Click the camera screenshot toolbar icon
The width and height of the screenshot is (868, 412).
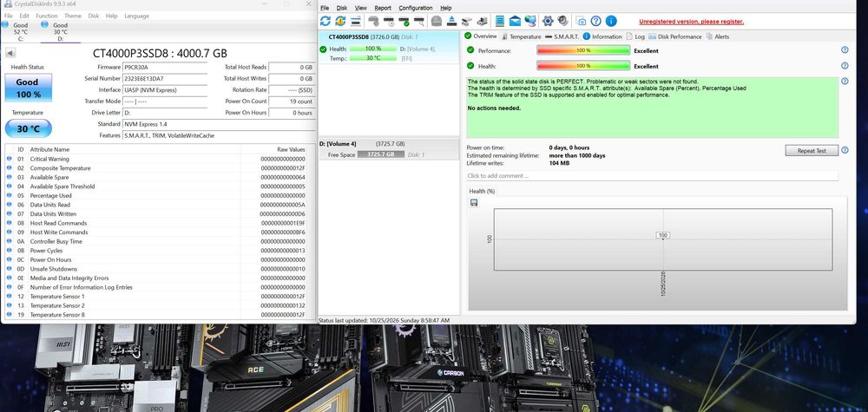click(x=581, y=22)
